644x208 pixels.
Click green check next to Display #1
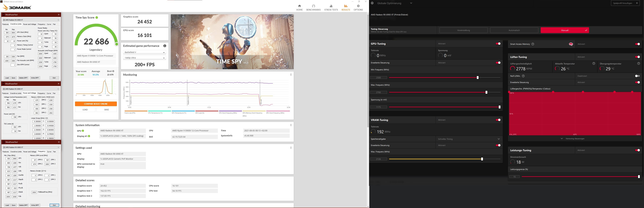click(89, 136)
